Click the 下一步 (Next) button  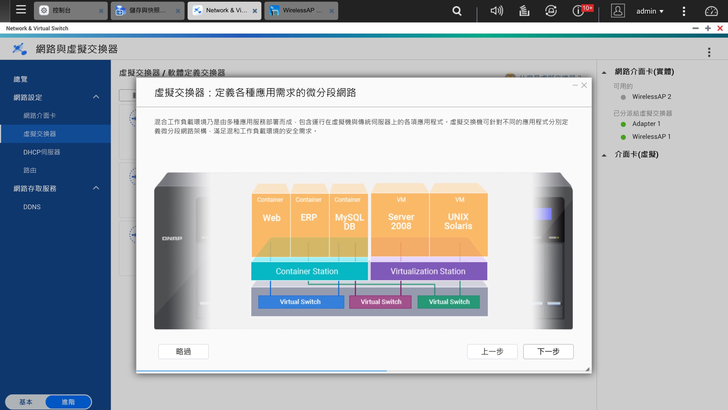point(548,351)
